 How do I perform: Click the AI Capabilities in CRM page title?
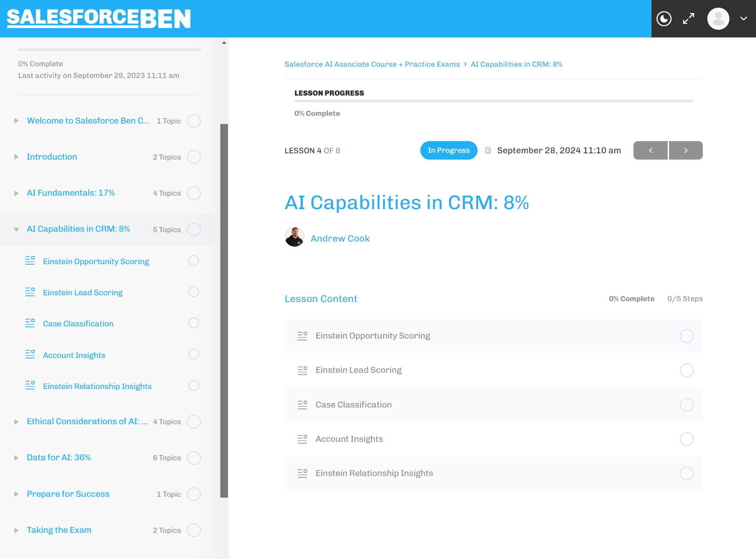coord(407,202)
